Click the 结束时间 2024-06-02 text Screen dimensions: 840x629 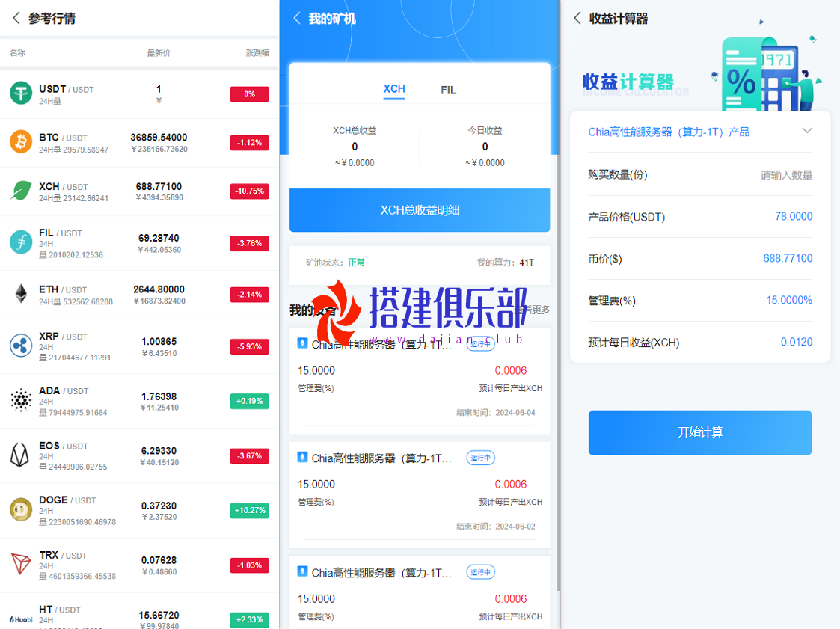tap(495, 526)
